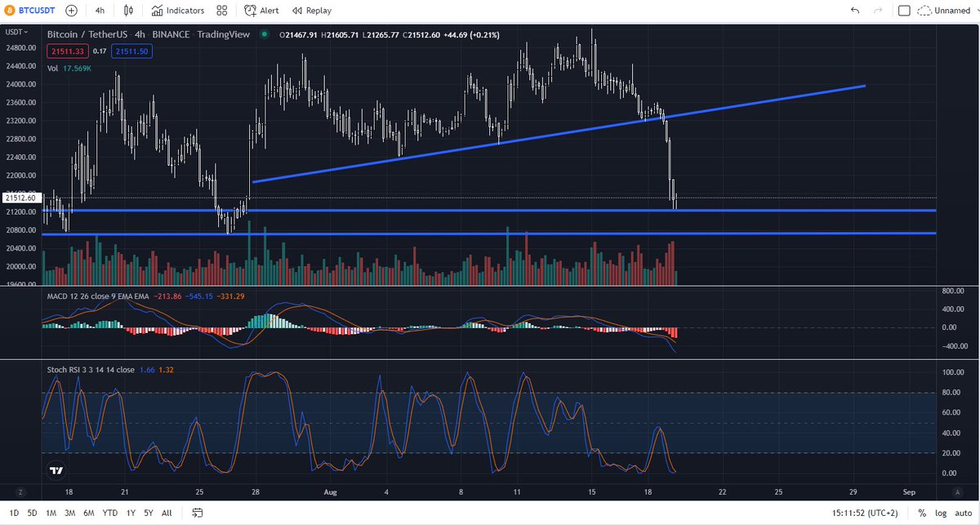Toggle log scale mode

(x=939, y=513)
